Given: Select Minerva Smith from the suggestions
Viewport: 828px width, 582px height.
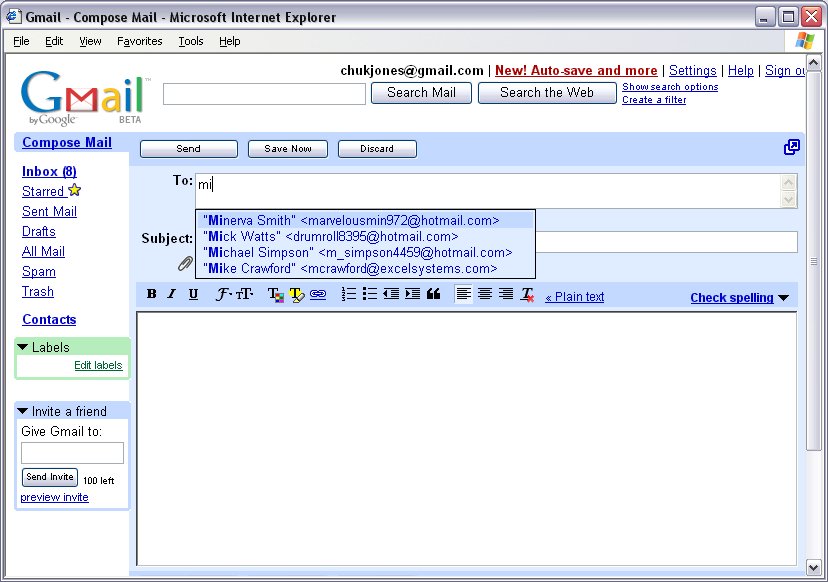Looking at the screenshot, I should pyautogui.click(x=365, y=220).
